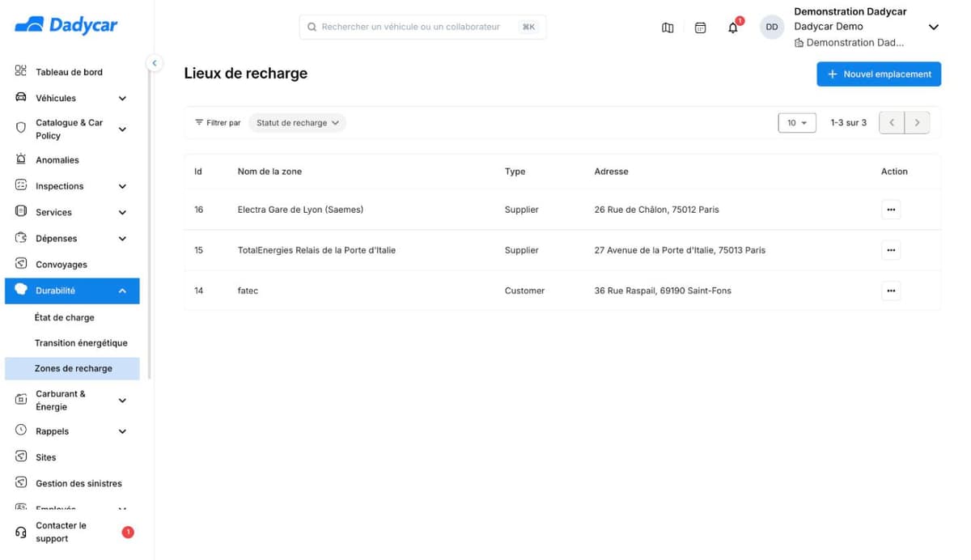
Task: Open the rows-per-page dropdown showing 10
Action: [x=797, y=123]
